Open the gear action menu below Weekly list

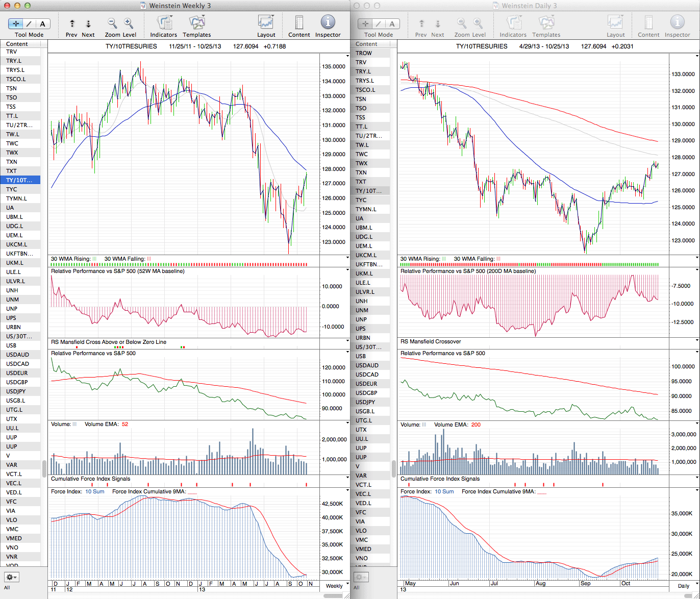[x=12, y=577]
